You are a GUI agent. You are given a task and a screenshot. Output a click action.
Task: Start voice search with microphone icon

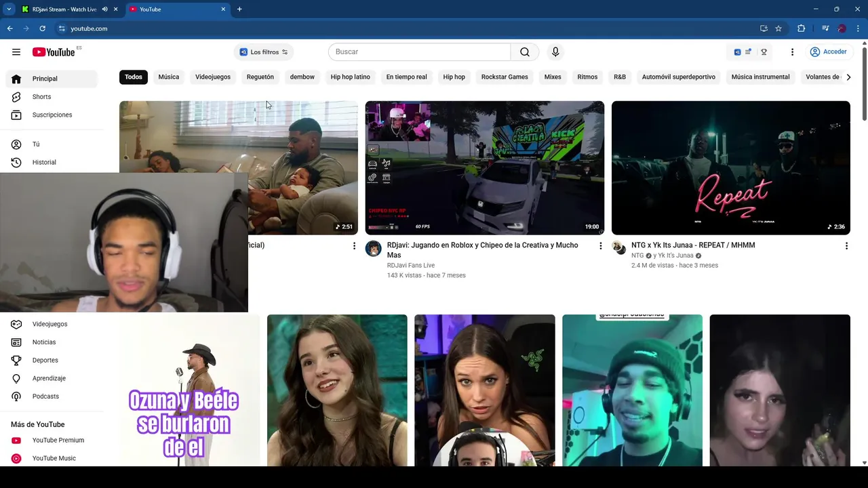click(x=555, y=52)
